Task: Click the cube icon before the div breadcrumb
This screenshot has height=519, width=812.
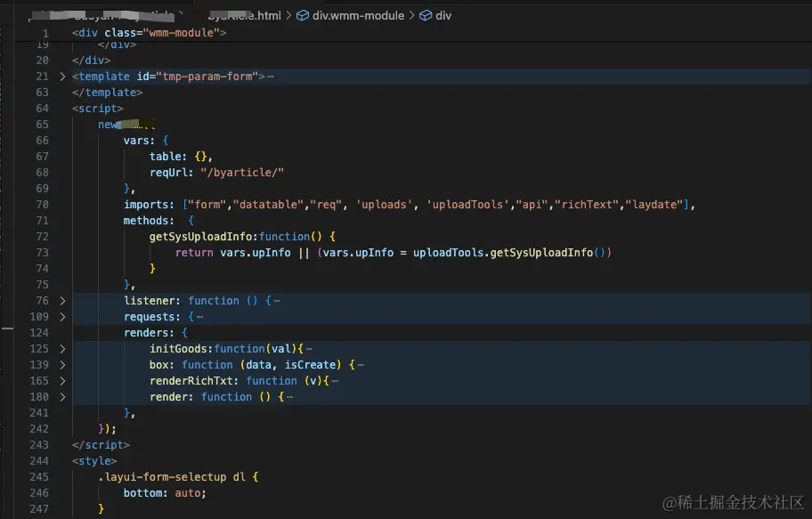Action: tap(426, 15)
